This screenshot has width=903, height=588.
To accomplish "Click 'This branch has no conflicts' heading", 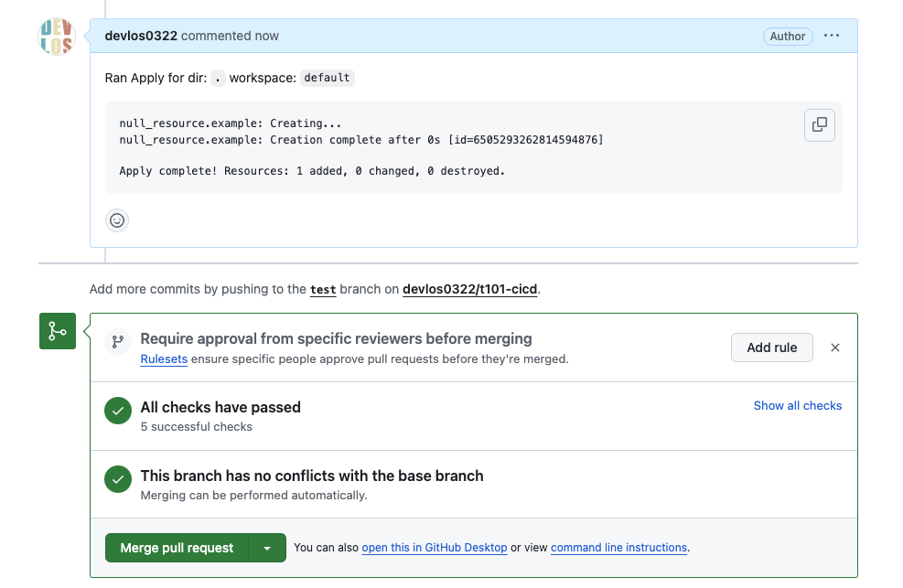I will pos(312,476).
